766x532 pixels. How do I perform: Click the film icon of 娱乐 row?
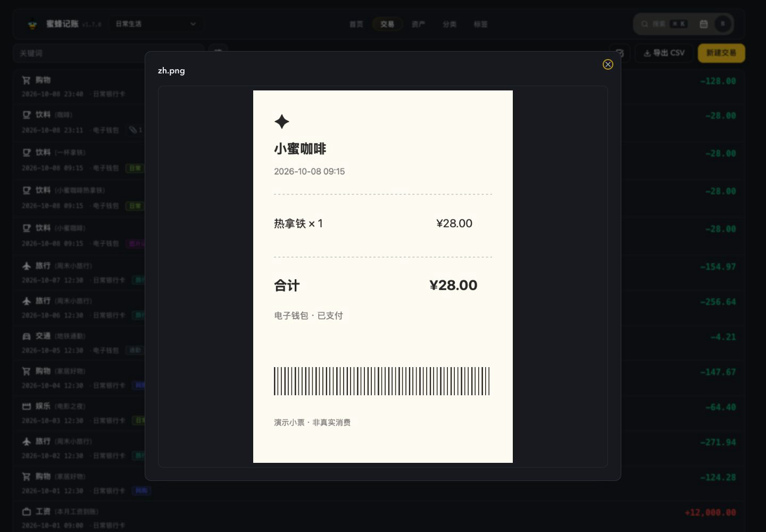click(27, 406)
